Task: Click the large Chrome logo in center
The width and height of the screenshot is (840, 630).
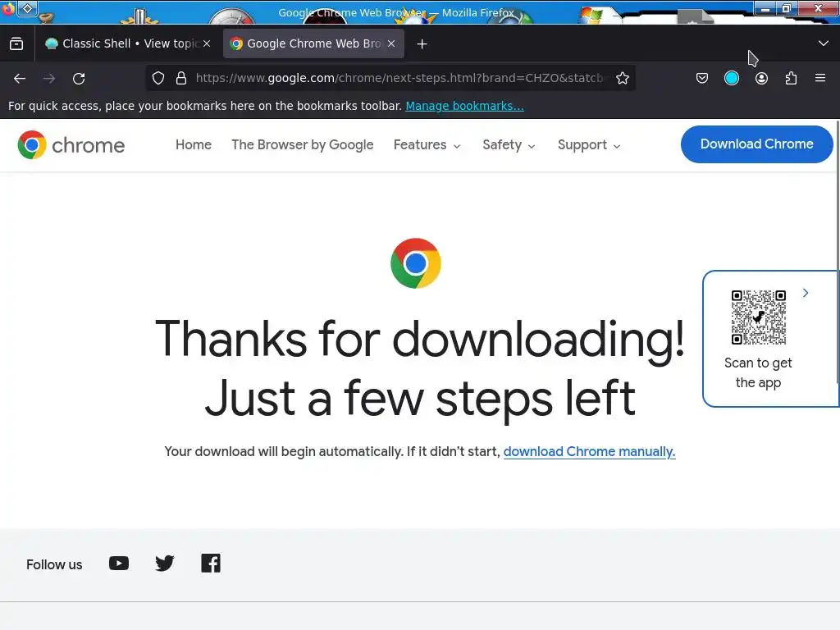Action: [x=416, y=263]
